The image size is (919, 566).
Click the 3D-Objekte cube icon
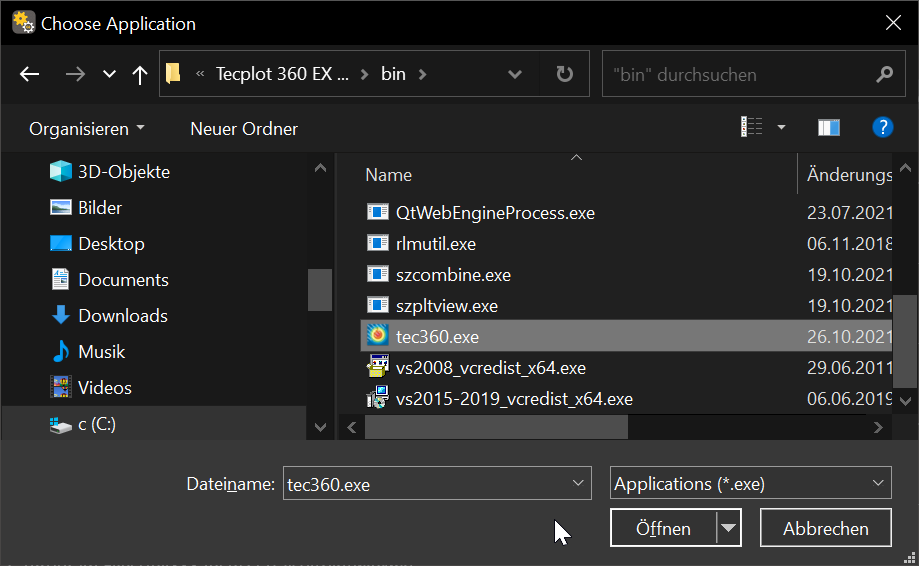60,171
